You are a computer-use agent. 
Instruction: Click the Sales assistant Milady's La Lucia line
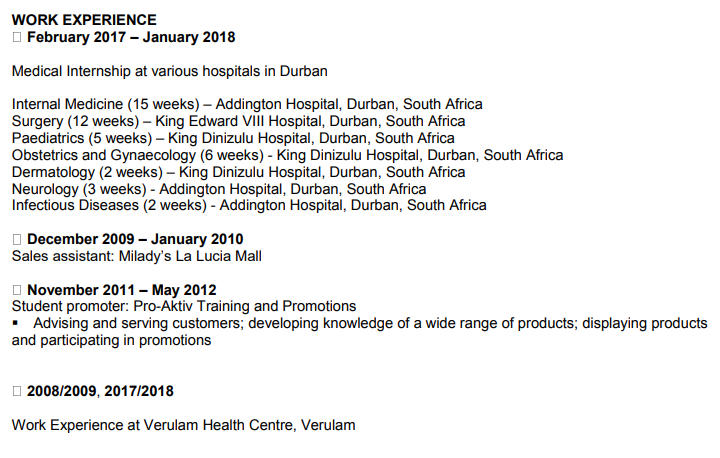[x=137, y=256]
